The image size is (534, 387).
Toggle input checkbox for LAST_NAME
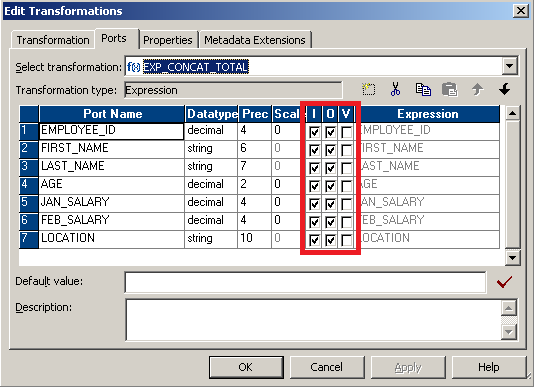(x=314, y=168)
